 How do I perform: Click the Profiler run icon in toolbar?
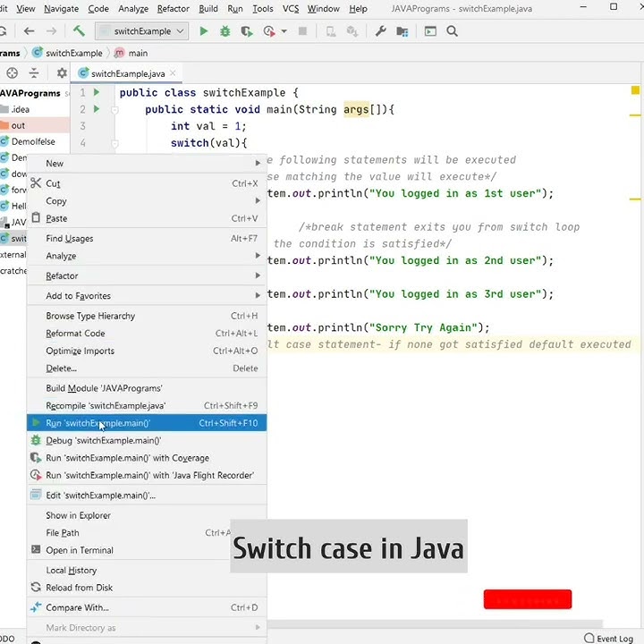[269, 31]
